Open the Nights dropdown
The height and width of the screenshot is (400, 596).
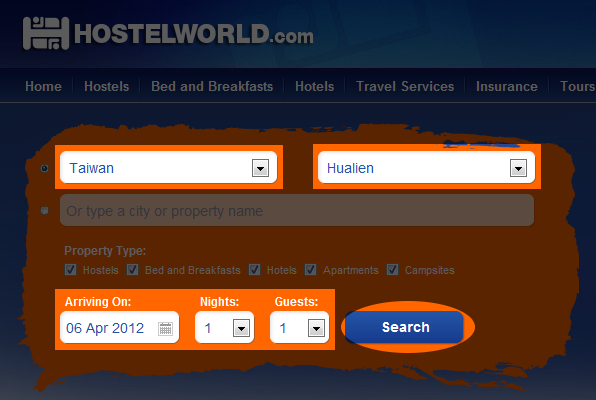(x=224, y=327)
